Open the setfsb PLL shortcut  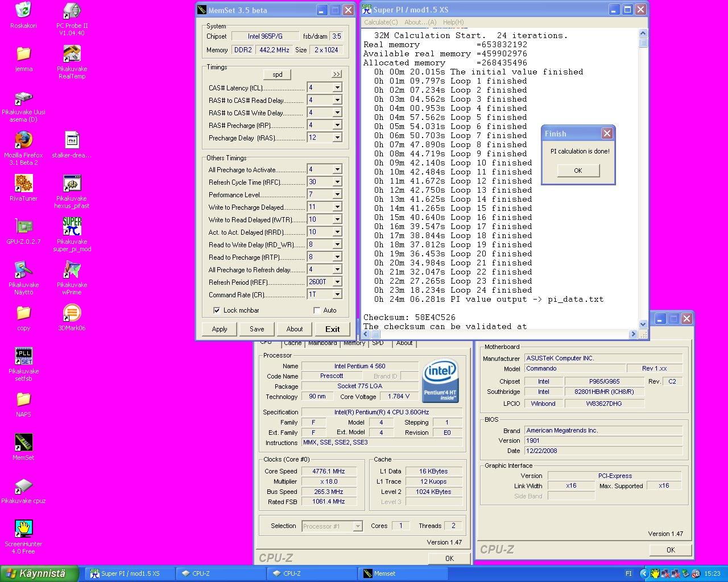[23, 356]
